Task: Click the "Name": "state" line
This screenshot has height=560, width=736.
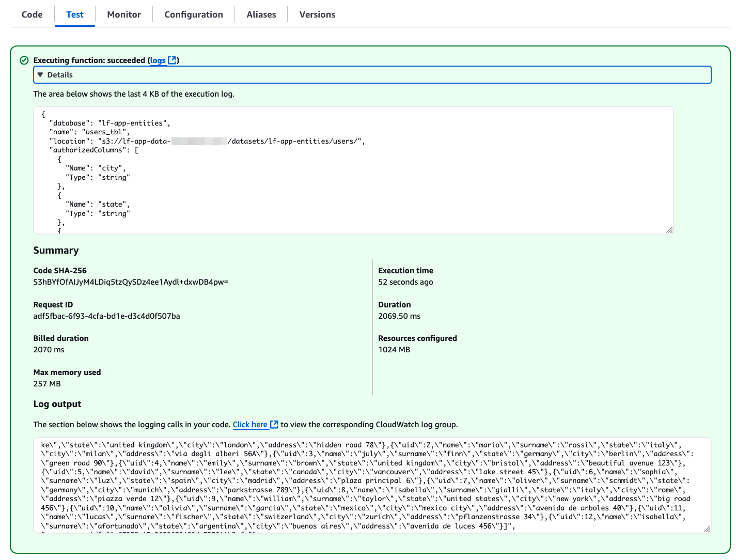Action: click(98, 205)
